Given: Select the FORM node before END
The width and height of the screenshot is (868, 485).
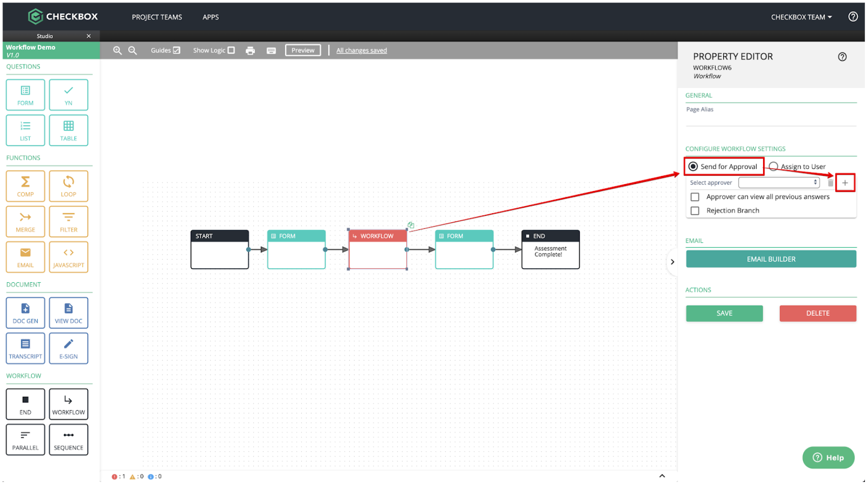Looking at the screenshot, I should [x=464, y=250].
